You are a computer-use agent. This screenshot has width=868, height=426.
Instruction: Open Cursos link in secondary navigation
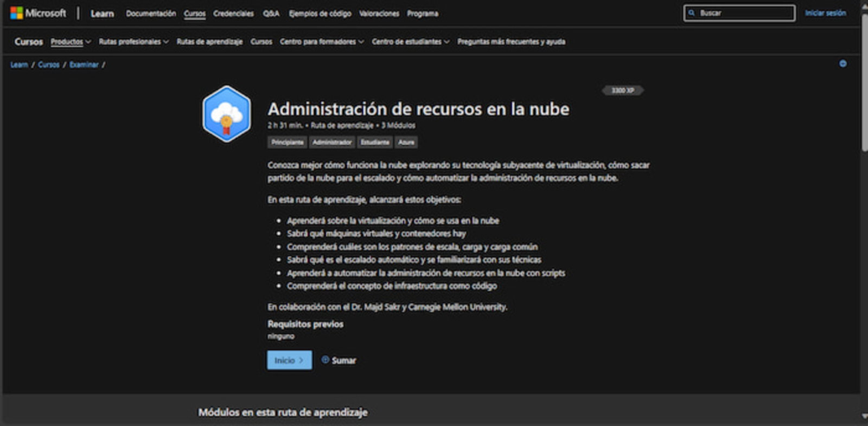point(261,42)
